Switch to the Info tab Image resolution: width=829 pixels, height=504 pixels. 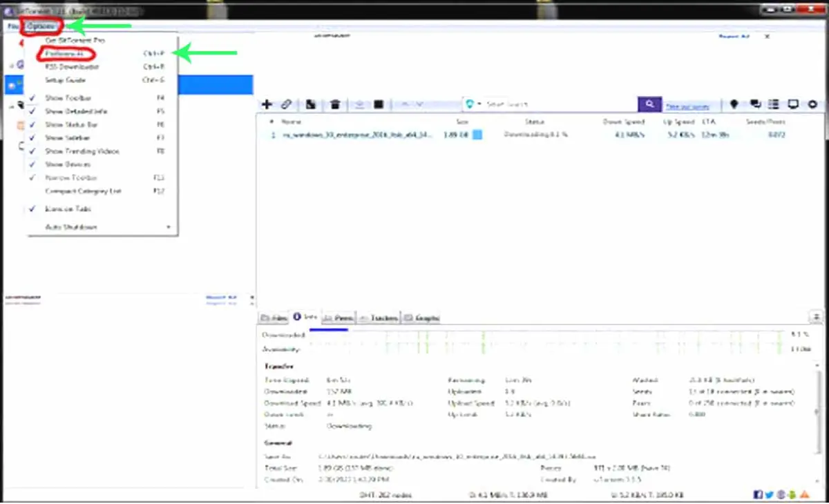[305, 318]
